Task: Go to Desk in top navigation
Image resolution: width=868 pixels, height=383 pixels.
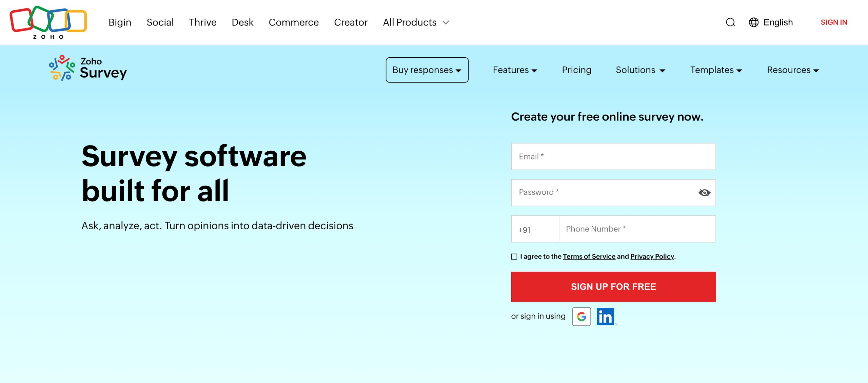Action: point(242,22)
